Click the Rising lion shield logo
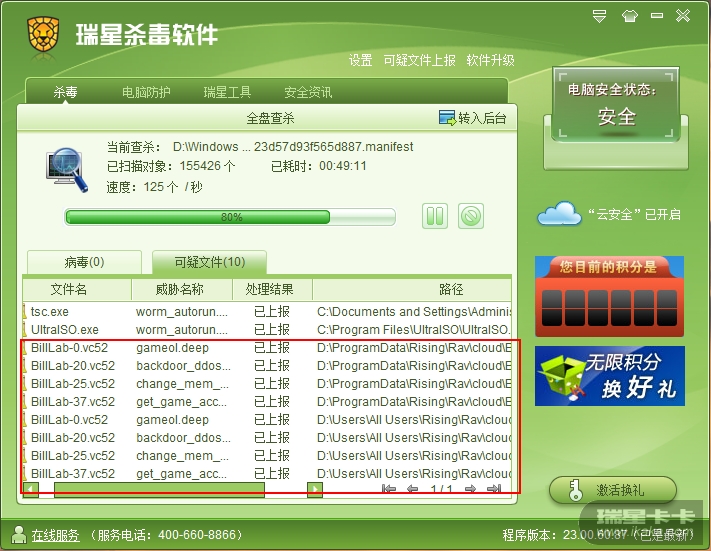 pyautogui.click(x=43, y=35)
